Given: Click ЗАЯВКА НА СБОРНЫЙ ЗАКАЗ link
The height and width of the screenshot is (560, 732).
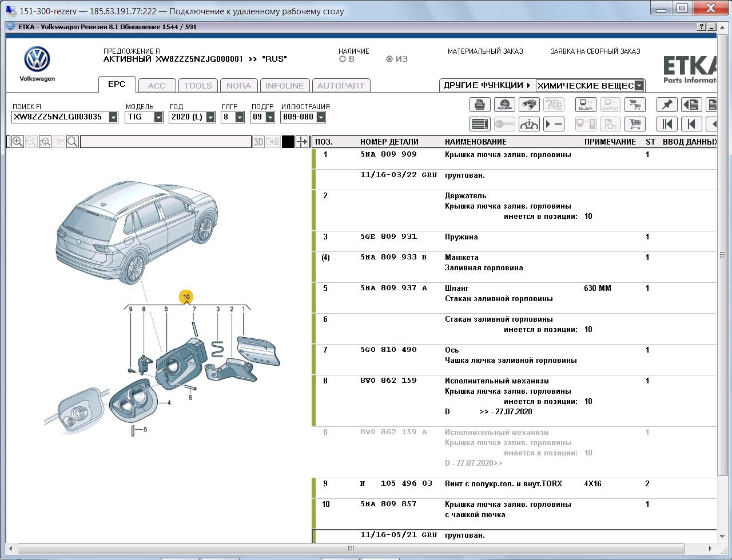Looking at the screenshot, I should click(595, 51).
